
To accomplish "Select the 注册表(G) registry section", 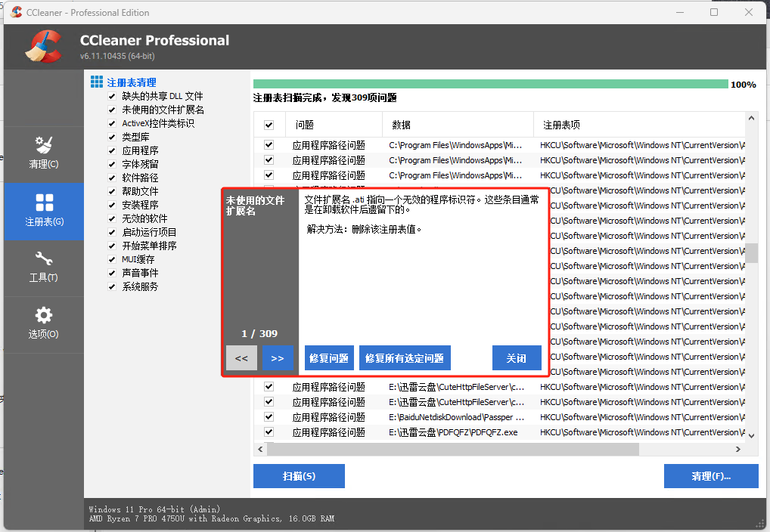I will pos(44,212).
